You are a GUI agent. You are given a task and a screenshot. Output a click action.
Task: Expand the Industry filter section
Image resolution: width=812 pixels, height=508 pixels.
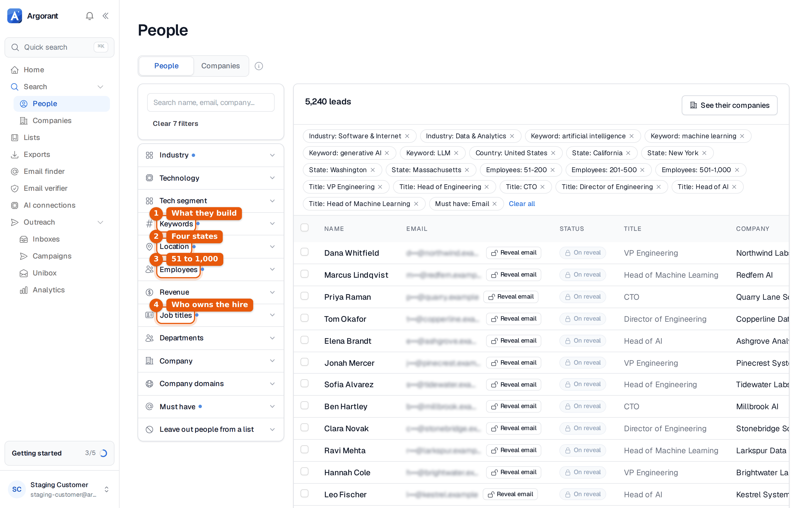211,155
